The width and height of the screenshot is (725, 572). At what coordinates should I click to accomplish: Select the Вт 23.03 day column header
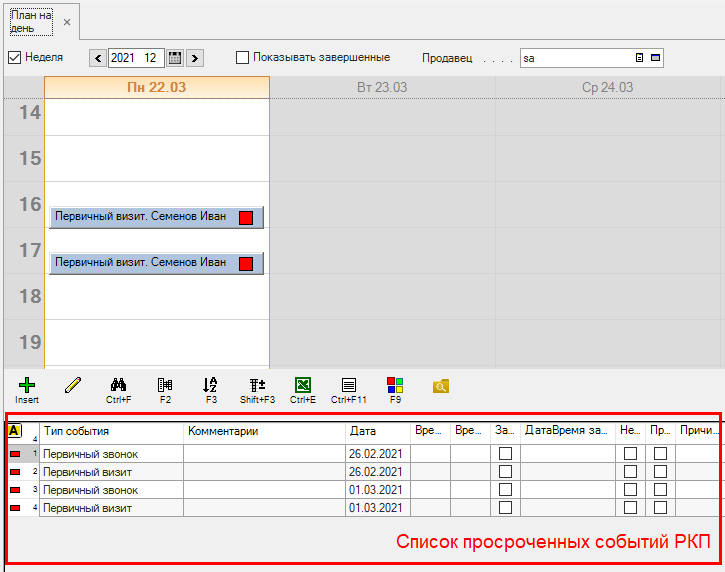[x=382, y=88]
